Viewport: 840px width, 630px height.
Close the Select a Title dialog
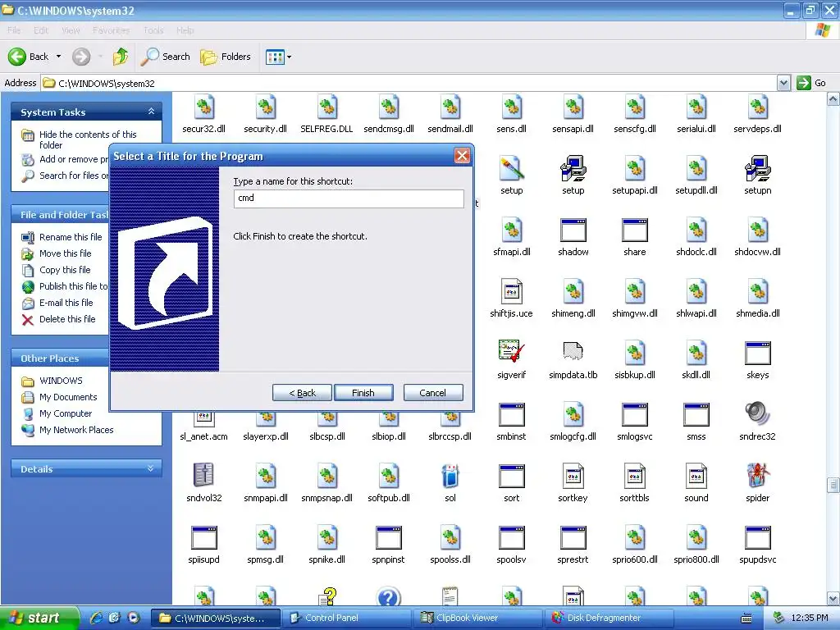coord(462,156)
